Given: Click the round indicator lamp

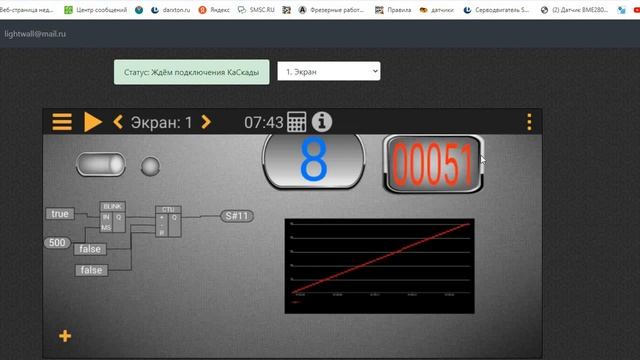Looking at the screenshot, I should click(150, 166).
